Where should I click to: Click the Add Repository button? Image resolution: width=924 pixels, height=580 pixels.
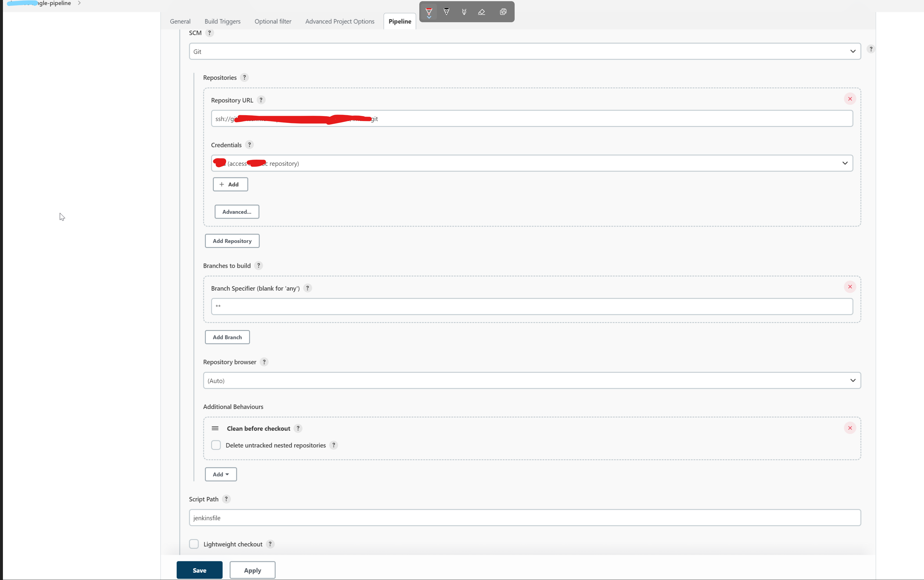232,241
